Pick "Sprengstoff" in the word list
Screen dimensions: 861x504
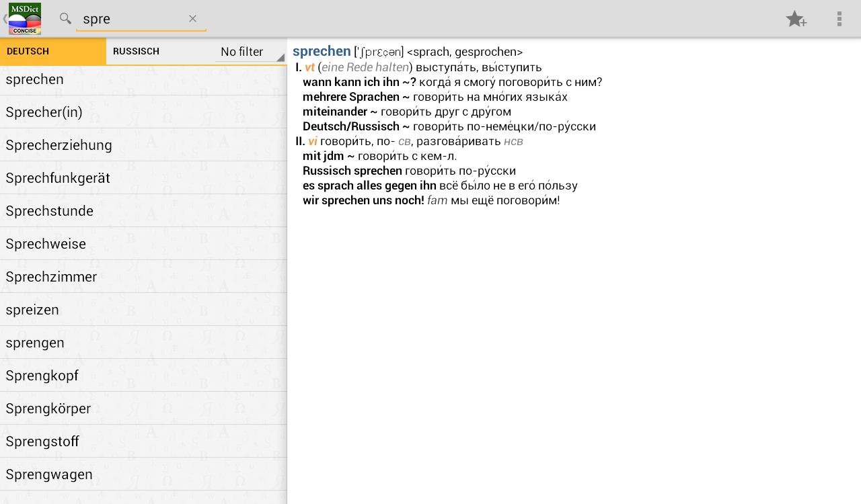coord(143,442)
